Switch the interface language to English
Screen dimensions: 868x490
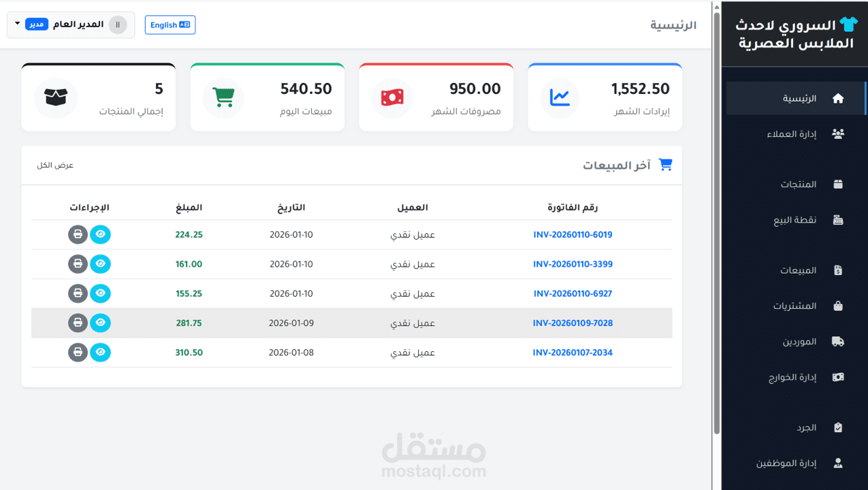point(170,25)
